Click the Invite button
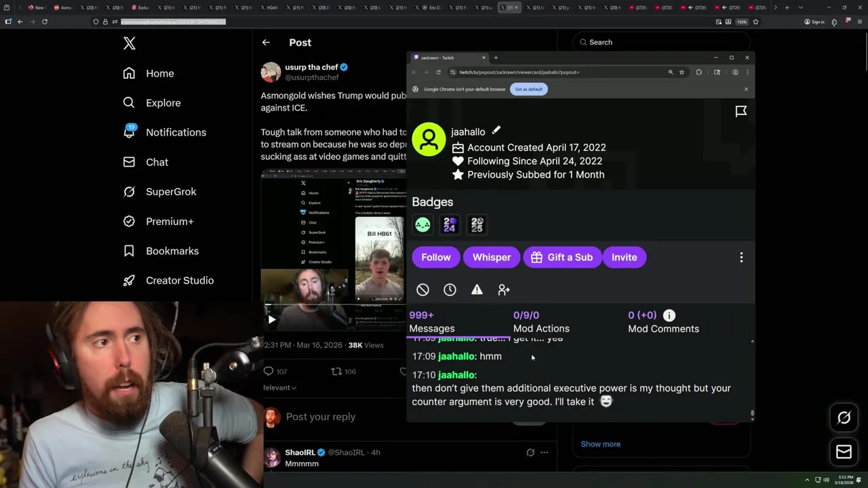 coord(624,257)
